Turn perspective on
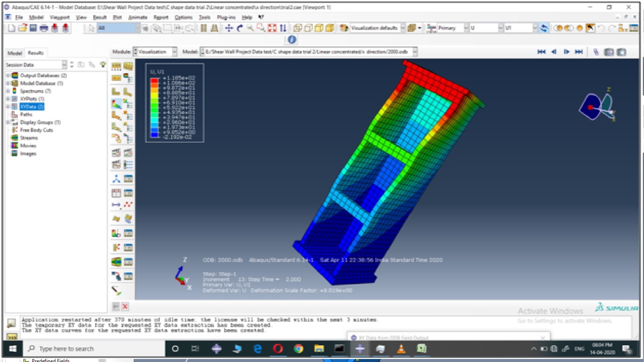Image resolution: width=644 pixels, height=362 pixels. coord(214,28)
